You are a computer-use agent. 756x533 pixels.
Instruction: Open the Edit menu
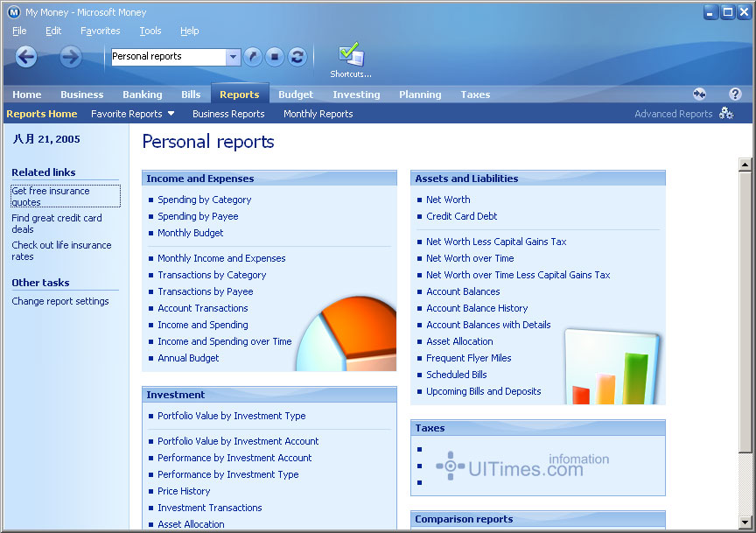pyautogui.click(x=53, y=31)
